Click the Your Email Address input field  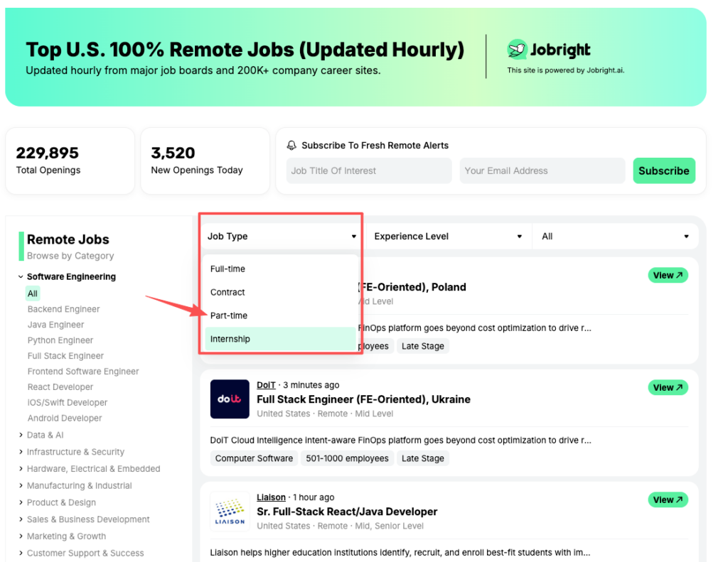[x=542, y=171]
